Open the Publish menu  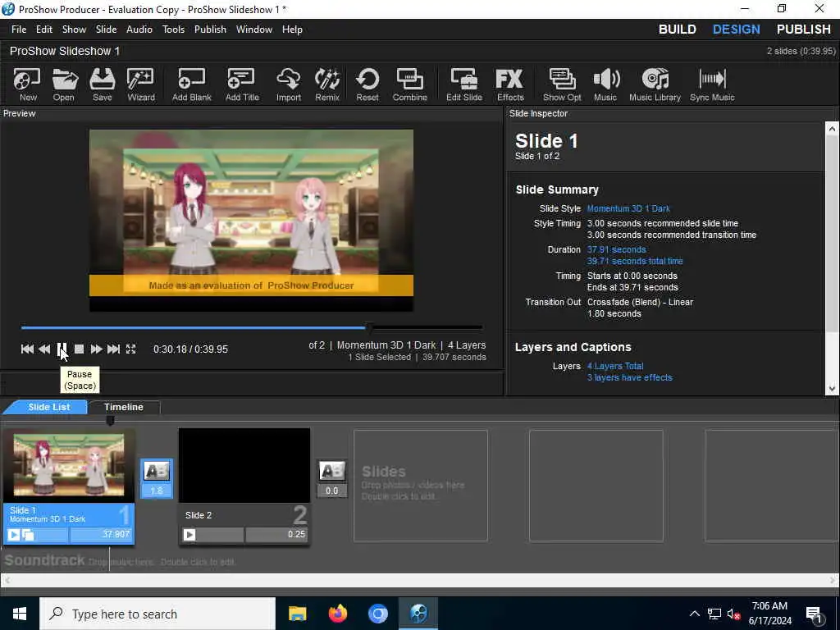[210, 30]
